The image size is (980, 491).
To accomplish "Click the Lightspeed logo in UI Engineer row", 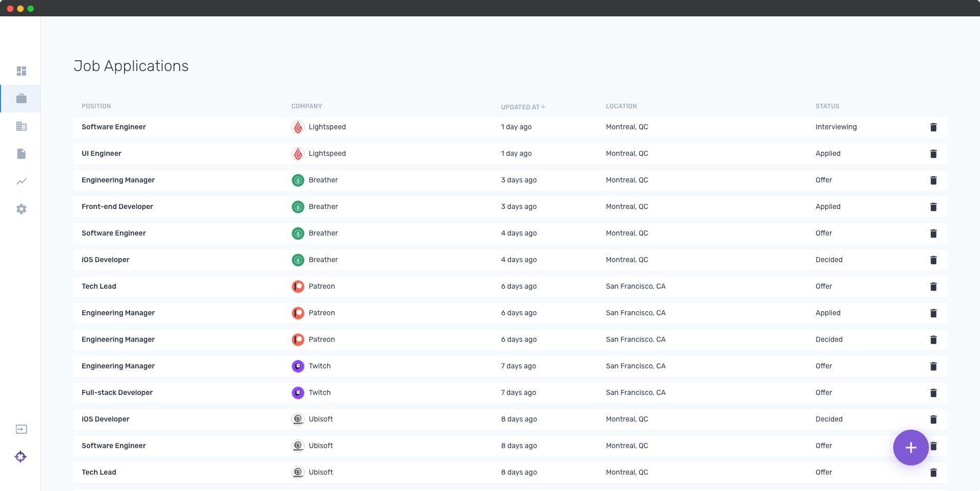I will click(x=298, y=154).
